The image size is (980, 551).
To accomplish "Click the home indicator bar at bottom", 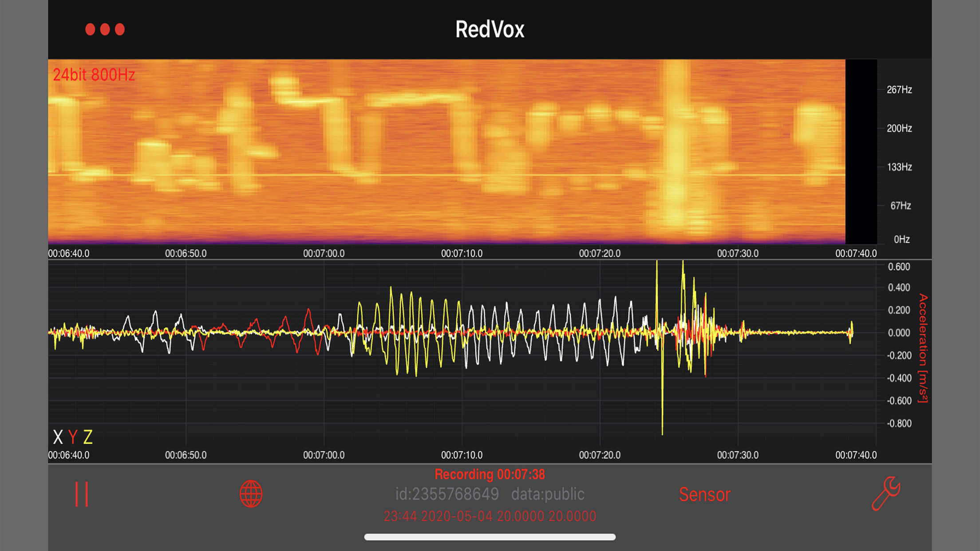I will (x=490, y=537).
